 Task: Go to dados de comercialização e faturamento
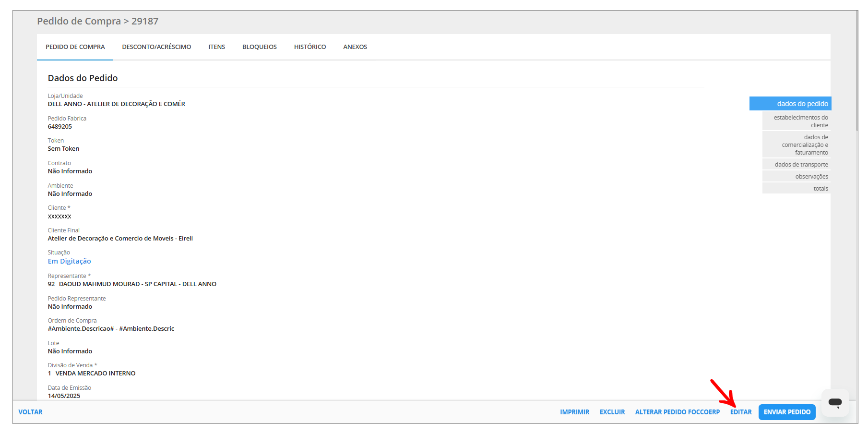(x=797, y=145)
